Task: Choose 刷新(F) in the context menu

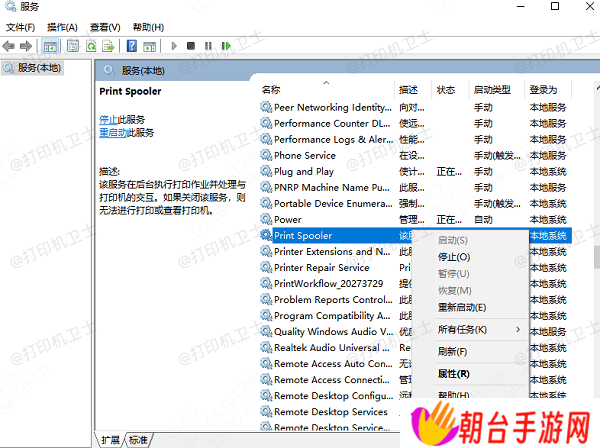Action: point(452,352)
